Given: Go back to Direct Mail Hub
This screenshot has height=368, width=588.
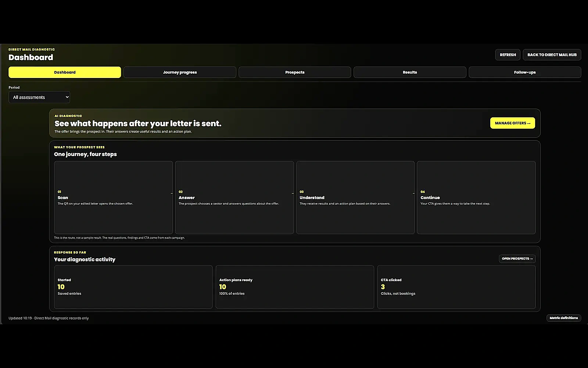Looking at the screenshot, I should 552,54.
